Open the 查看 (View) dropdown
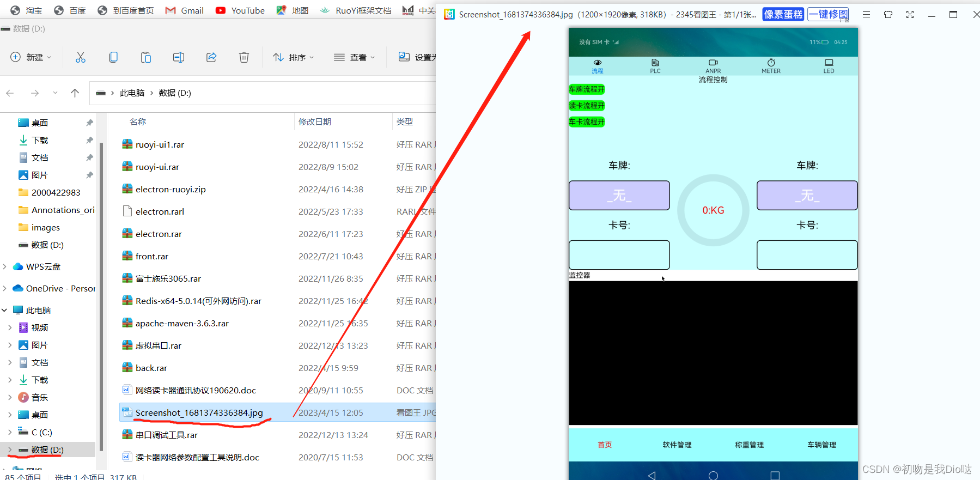The image size is (980, 480). tap(355, 57)
